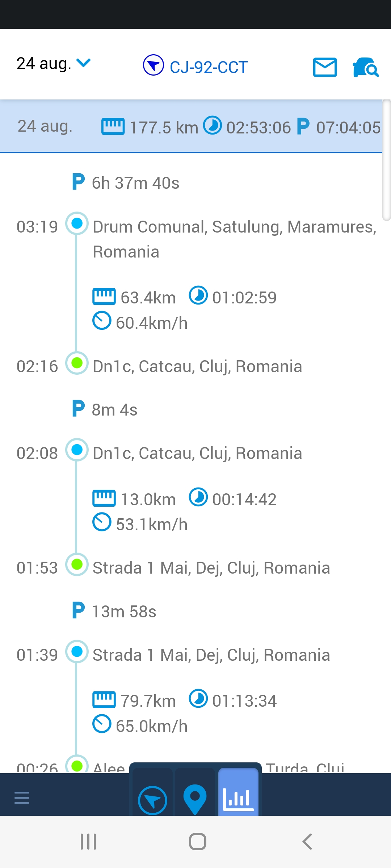This screenshot has height=868, width=391.
Task: Open the vehicle search icon
Action: coord(366,67)
